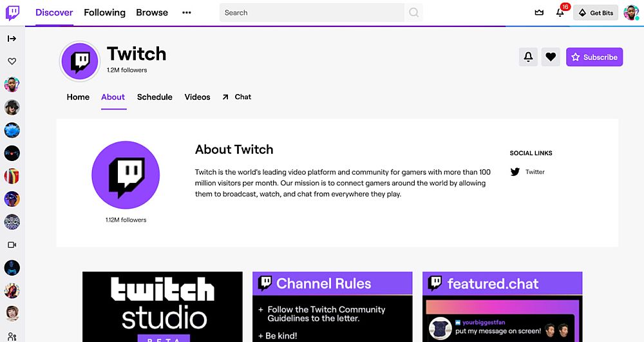Screen dimensions: 644x342
Task: Open notifications bell with 16 badge
Action: coord(560,13)
